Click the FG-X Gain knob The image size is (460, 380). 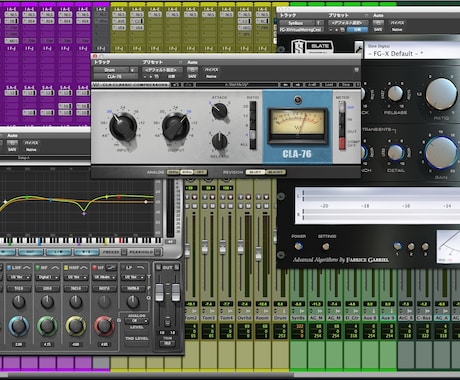point(441,153)
